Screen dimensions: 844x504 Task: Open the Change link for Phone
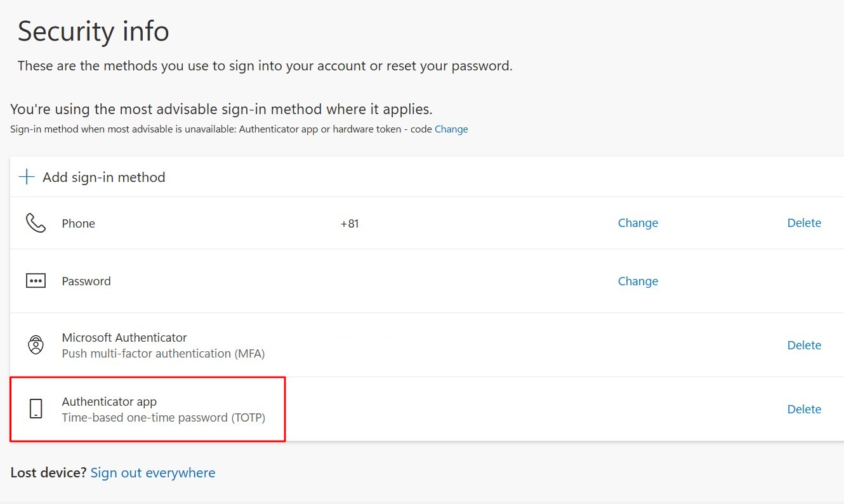638,223
